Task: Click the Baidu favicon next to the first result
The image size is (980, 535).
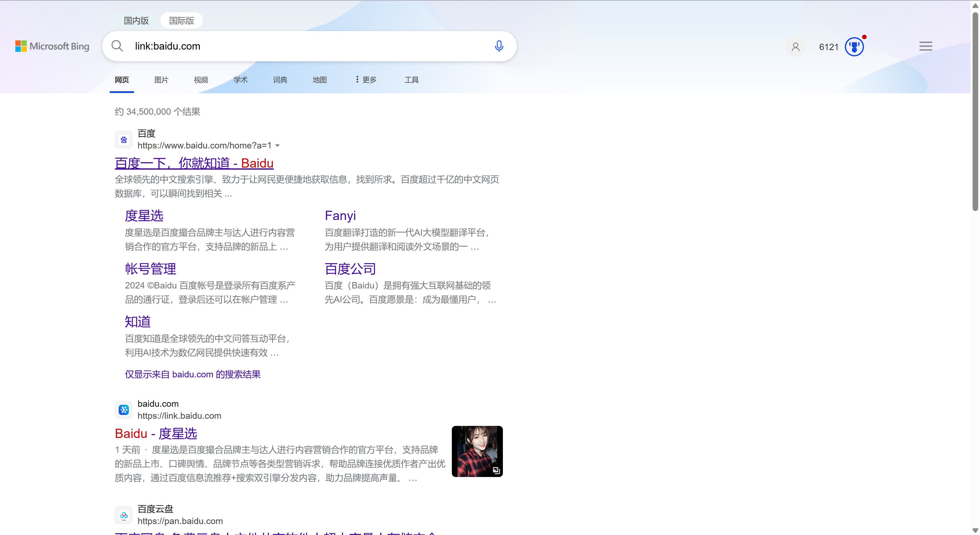Action: (123, 139)
